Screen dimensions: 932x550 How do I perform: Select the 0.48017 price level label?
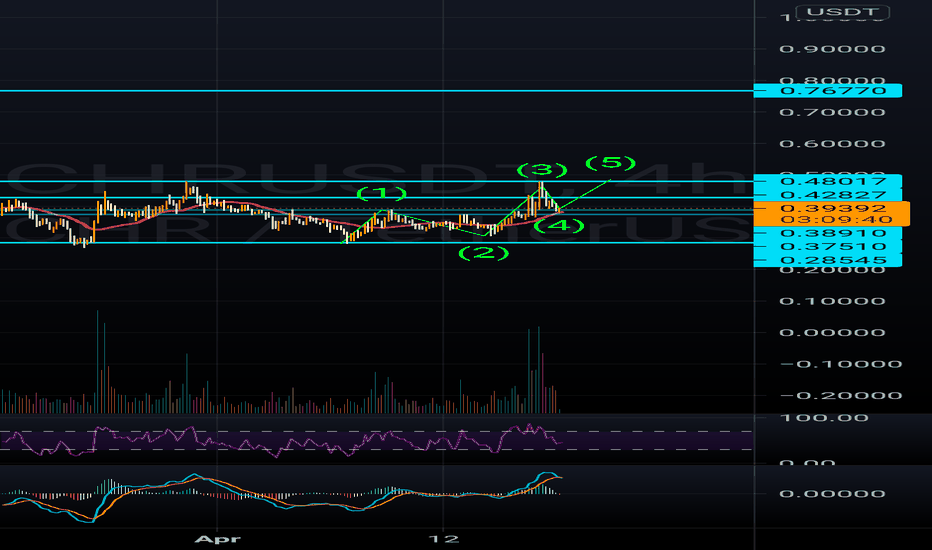click(827, 181)
